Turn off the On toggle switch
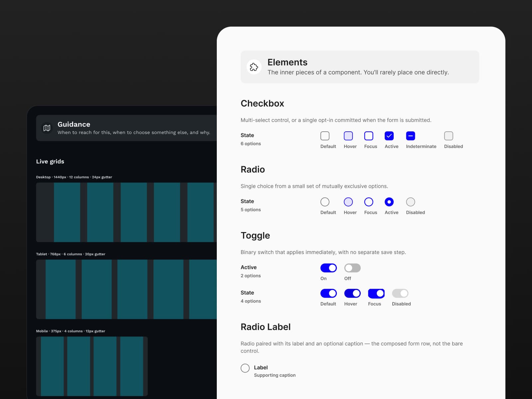The height and width of the screenshot is (399, 532). 329,268
